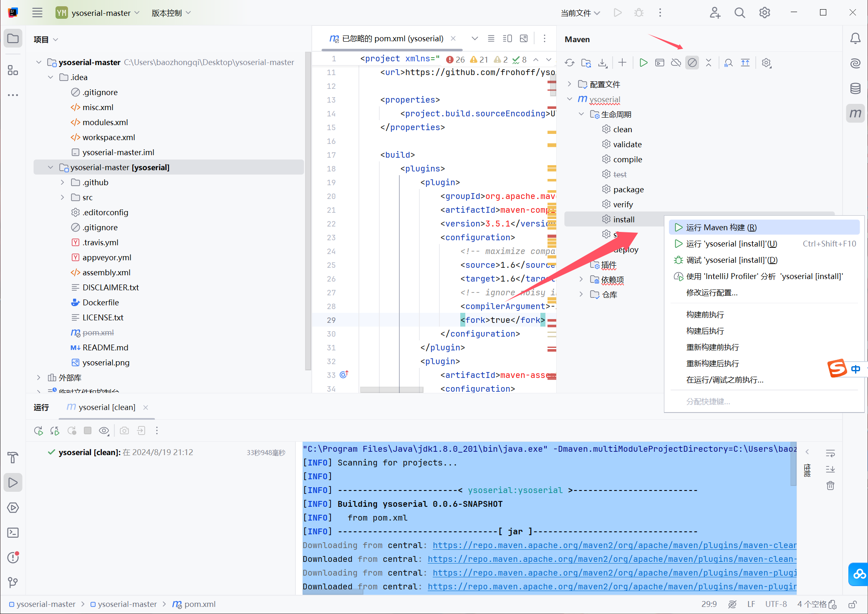Screen dimensions: 868x614
Task: Toggle soft-wrap in console output
Action: [x=830, y=453]
